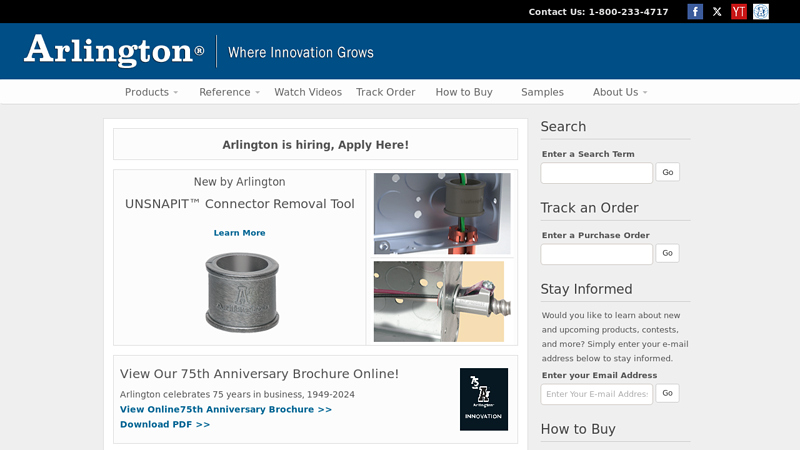800x450 pixels.
Task: Click the purchase order input field
Action: coord(596,254)
